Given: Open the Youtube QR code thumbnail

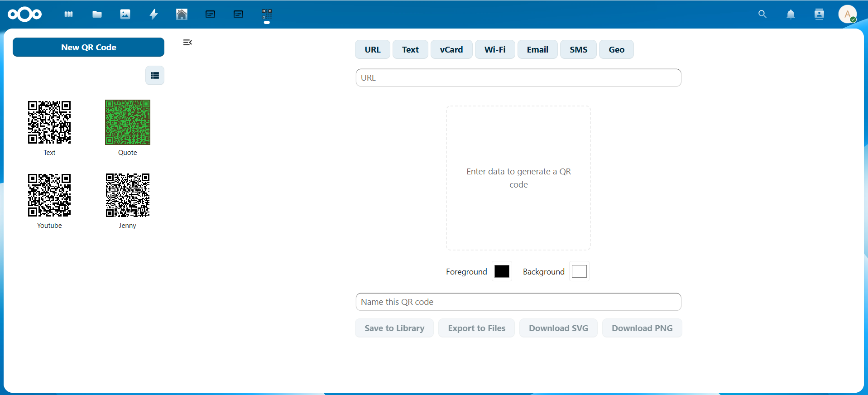Looking at the screenshot, I should pos(49,195).
